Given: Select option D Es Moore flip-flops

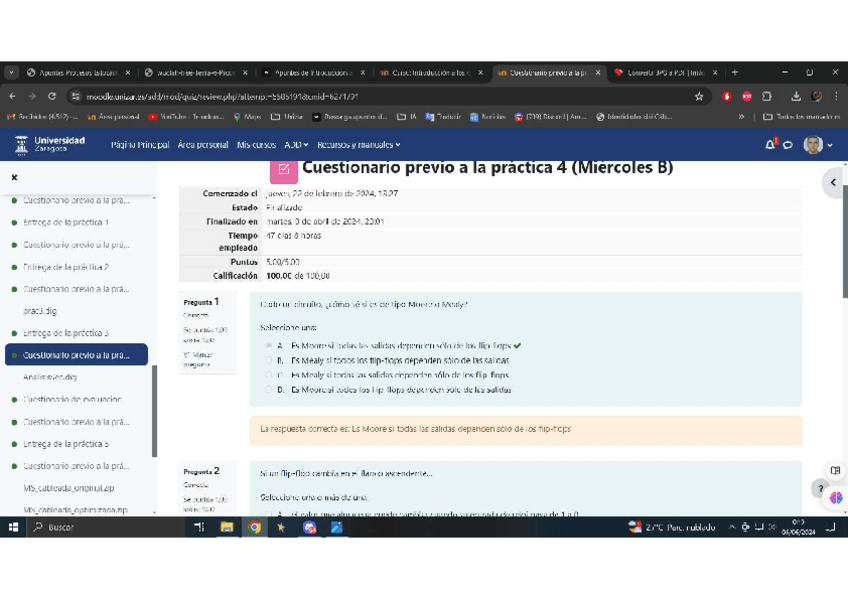Looking at the screenshot, I should 268,389.
